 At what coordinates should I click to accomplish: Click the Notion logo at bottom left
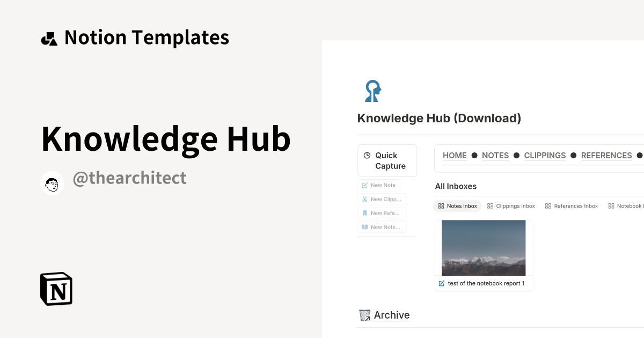point(55,289)
